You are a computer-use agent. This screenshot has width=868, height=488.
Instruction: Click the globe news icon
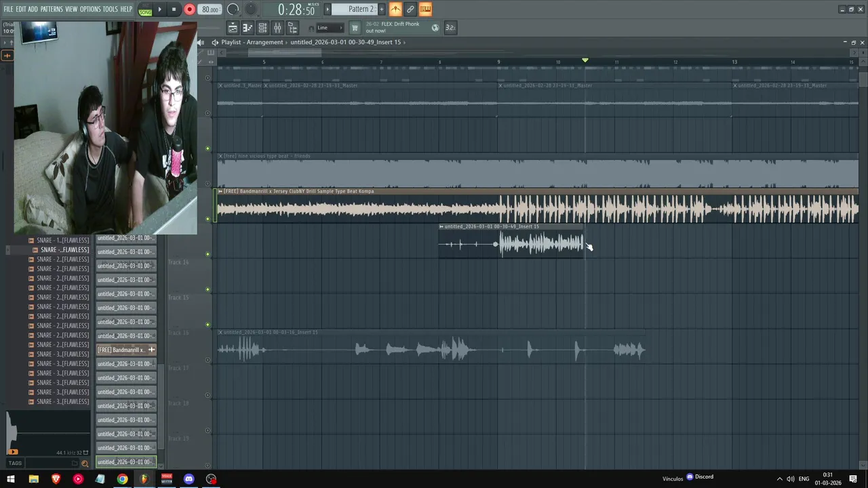tap(435, 28)
